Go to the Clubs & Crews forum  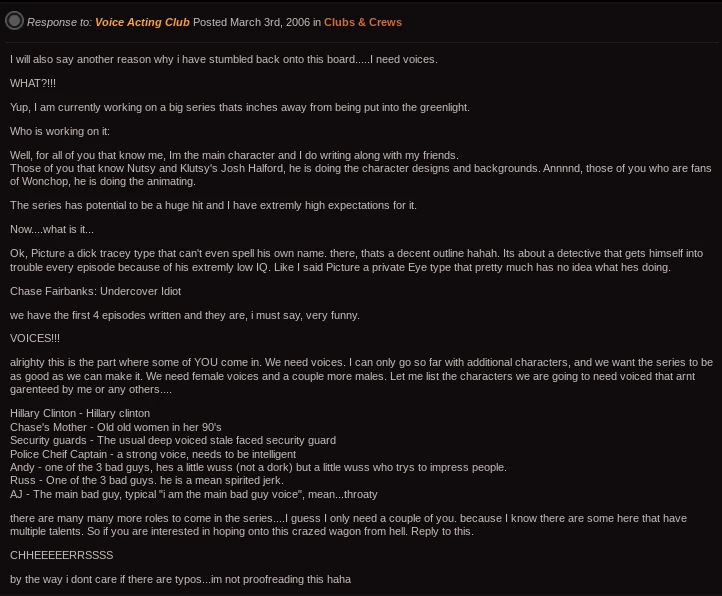tap(362, 22)
